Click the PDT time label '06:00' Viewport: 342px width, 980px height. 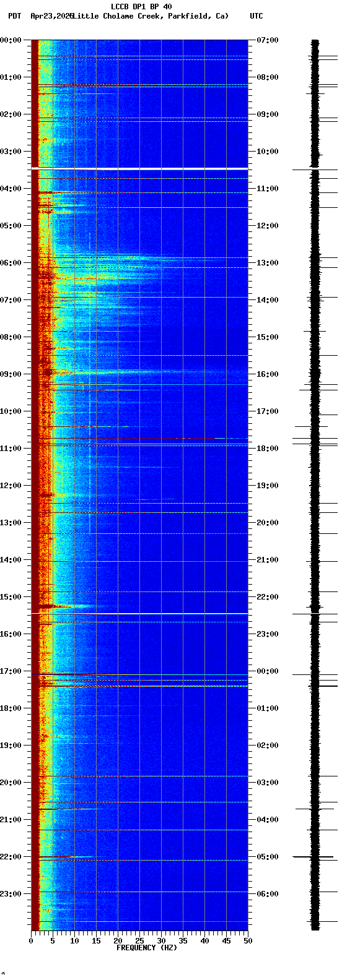tap(11, 263)
